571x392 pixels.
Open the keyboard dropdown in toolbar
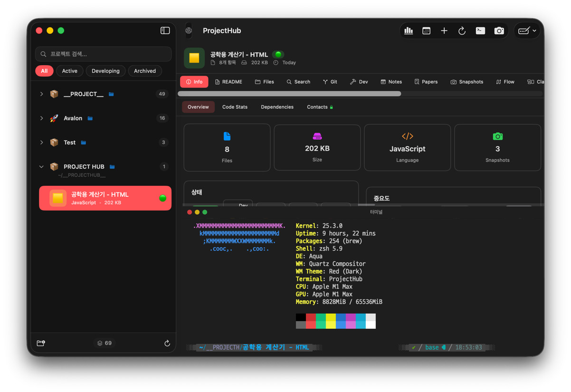pyautogui.click(x=527, y=31)
